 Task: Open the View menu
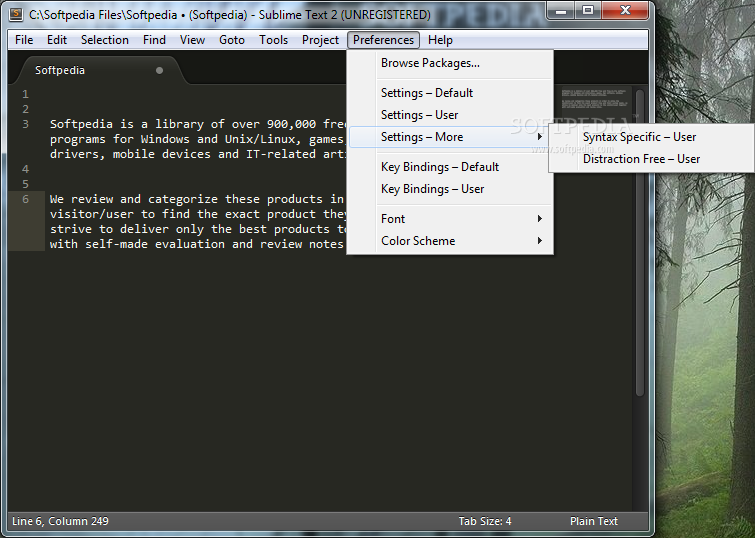[192, 40]
